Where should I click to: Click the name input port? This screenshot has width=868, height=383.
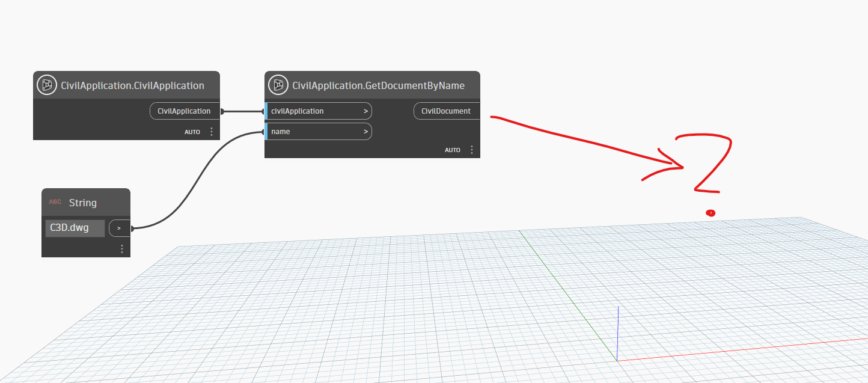pos(318,132)
